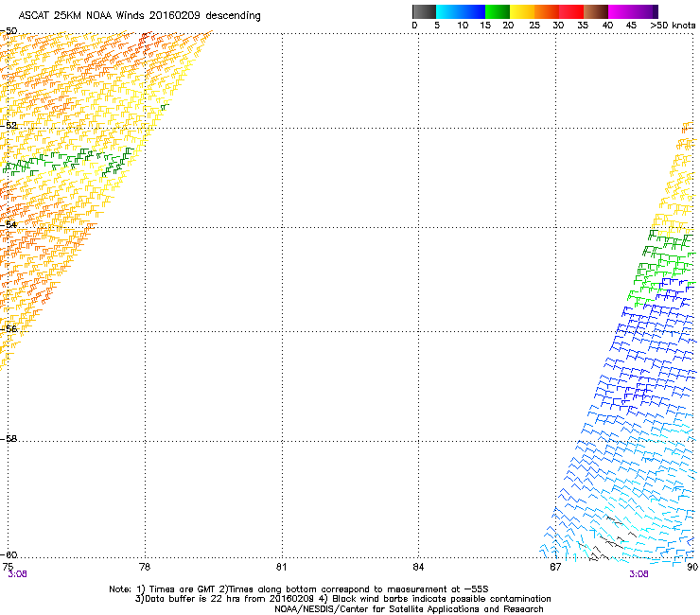Click the -54 latitude axis label
This screenshot has width=700, height=615.
tap(9, 224)
